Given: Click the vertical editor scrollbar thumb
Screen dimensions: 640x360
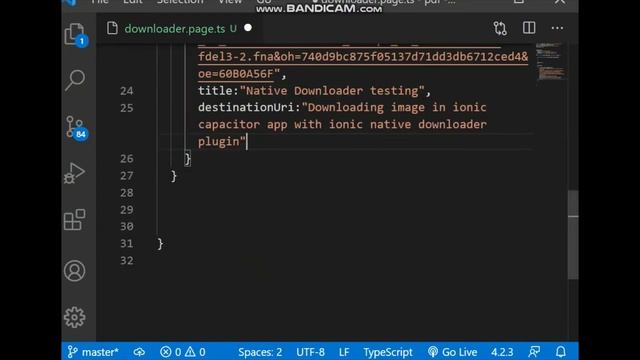Looking at the screenshot, I should click(573, 235).
